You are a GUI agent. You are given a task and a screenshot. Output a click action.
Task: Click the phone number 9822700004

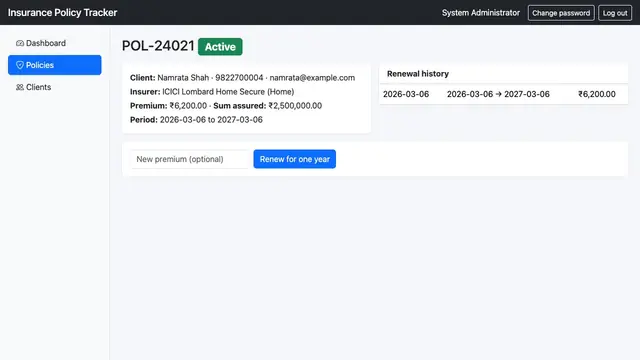pyautogui.click(x=239, y=78)
